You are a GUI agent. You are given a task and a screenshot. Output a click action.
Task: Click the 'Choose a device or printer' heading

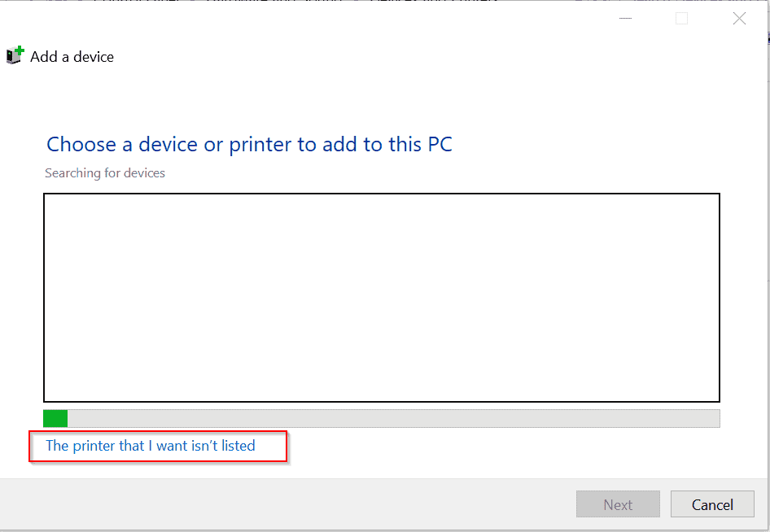[x=249, y=144]
